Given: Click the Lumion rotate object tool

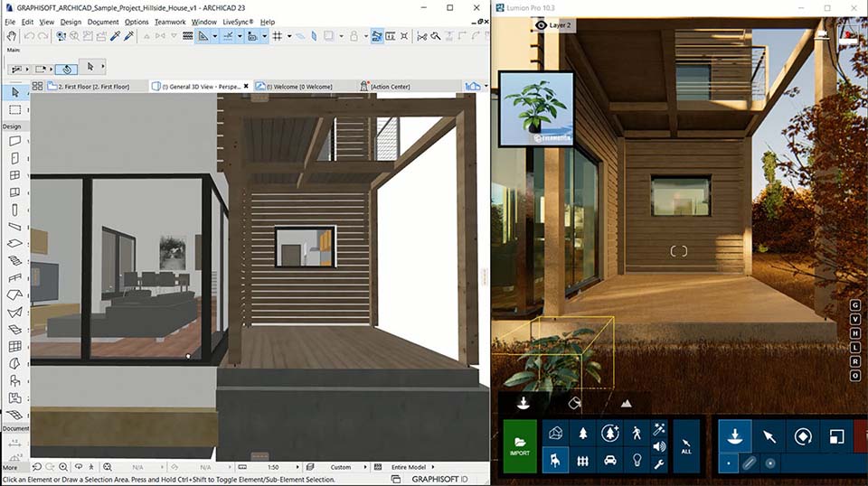Looking at the screenshot, I should click(x=802, y=436).
